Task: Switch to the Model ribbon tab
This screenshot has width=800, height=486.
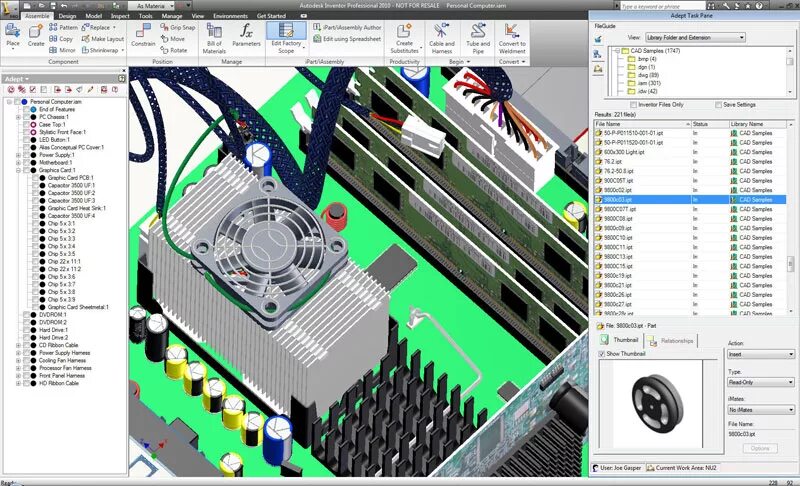Action: tap(93, 16)
